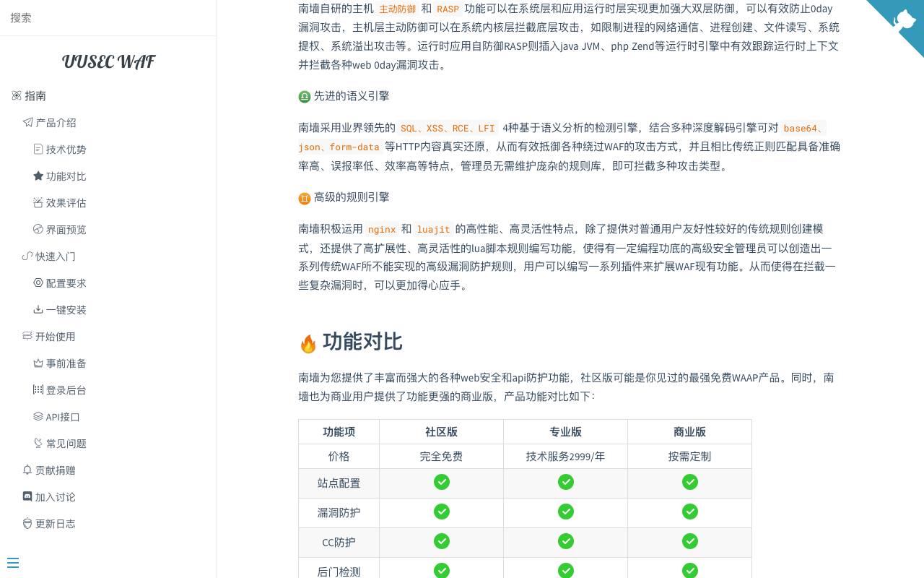The image size is (924, 578).
Task: Open 界面预览 sidebar item
Action: pyautogui.click(x=66, y=229)
